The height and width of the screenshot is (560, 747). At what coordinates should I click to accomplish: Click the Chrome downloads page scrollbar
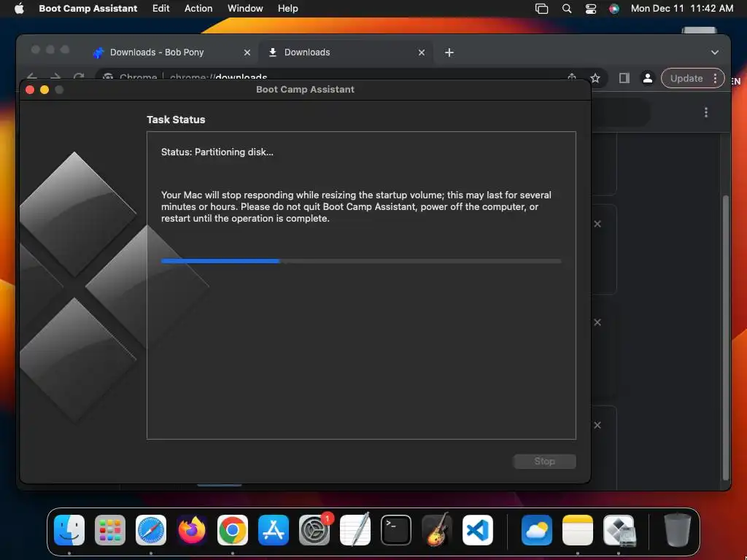[x=726, y=337]
